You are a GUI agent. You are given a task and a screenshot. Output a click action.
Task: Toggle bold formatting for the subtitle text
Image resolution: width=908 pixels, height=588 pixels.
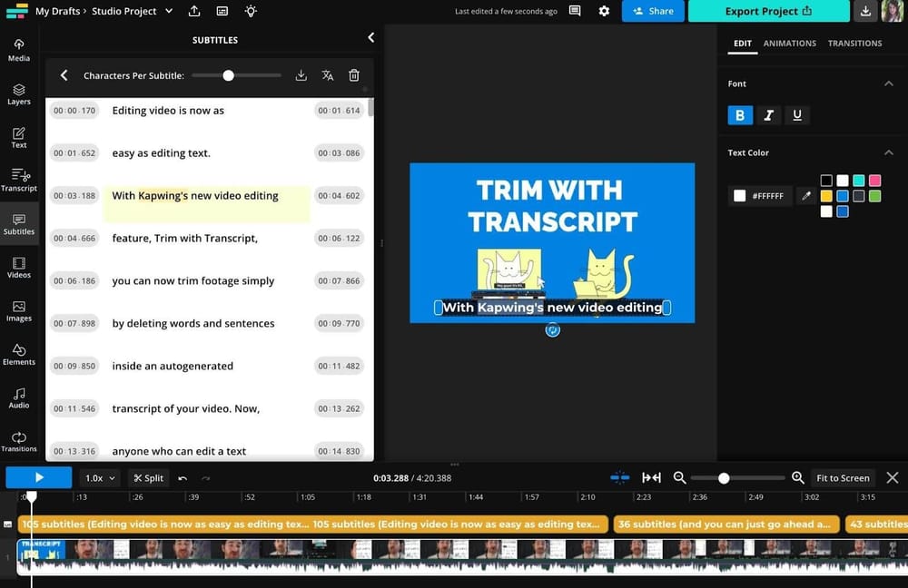(x=740, y=115)
